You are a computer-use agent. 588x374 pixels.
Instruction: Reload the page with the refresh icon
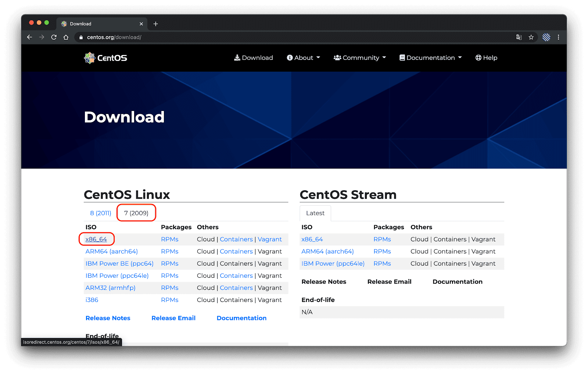click(54, 37)
